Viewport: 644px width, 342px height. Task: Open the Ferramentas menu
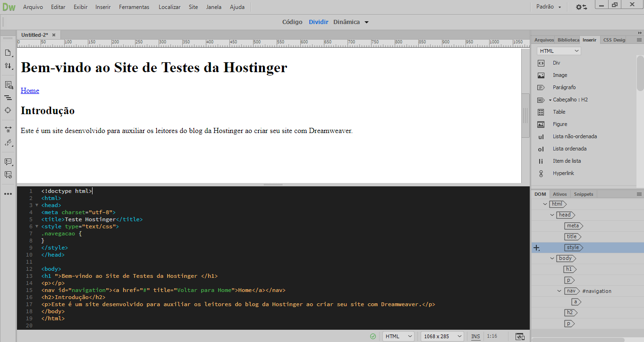click(134, 7)
